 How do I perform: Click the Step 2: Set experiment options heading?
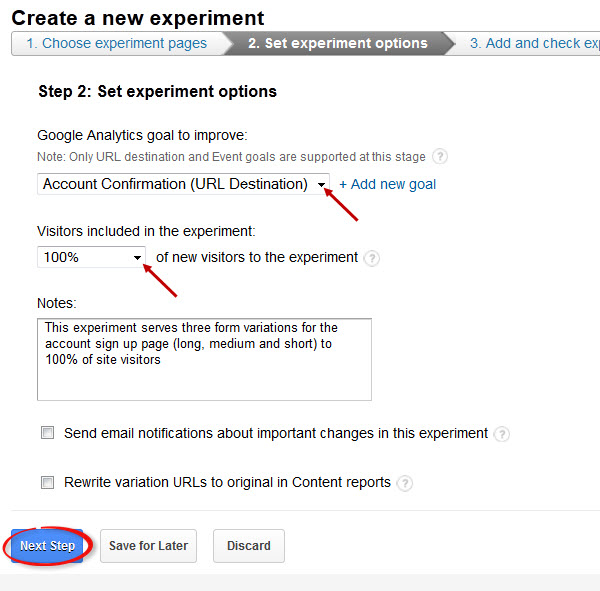157,91
